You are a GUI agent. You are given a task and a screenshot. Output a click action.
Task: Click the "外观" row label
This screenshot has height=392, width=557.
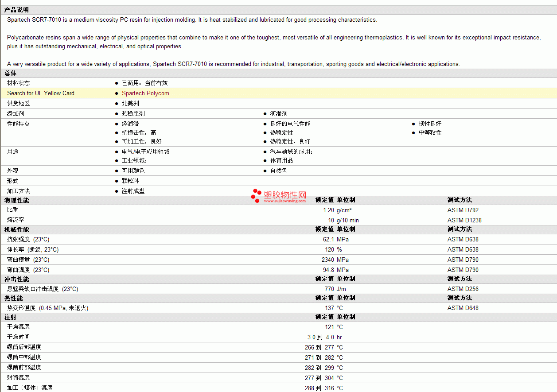(13, 171)
